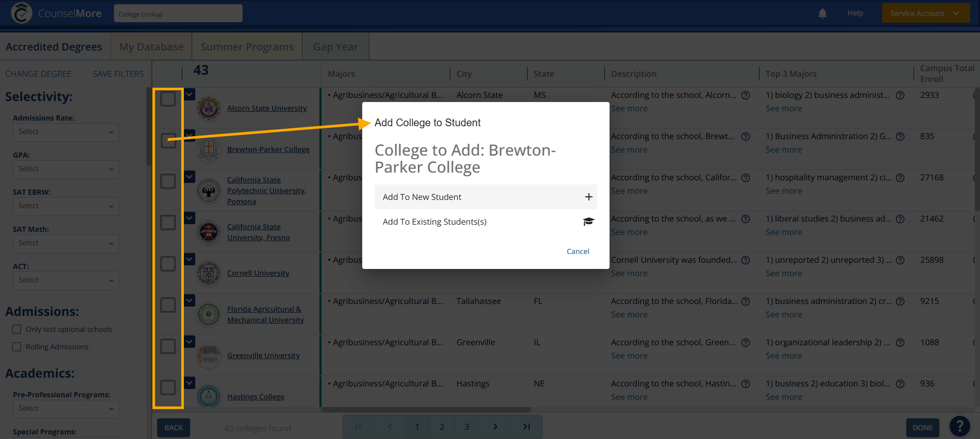The image size is (980, 439).
Task: Open the SAT Math dropdown
Action: (66, 244)
